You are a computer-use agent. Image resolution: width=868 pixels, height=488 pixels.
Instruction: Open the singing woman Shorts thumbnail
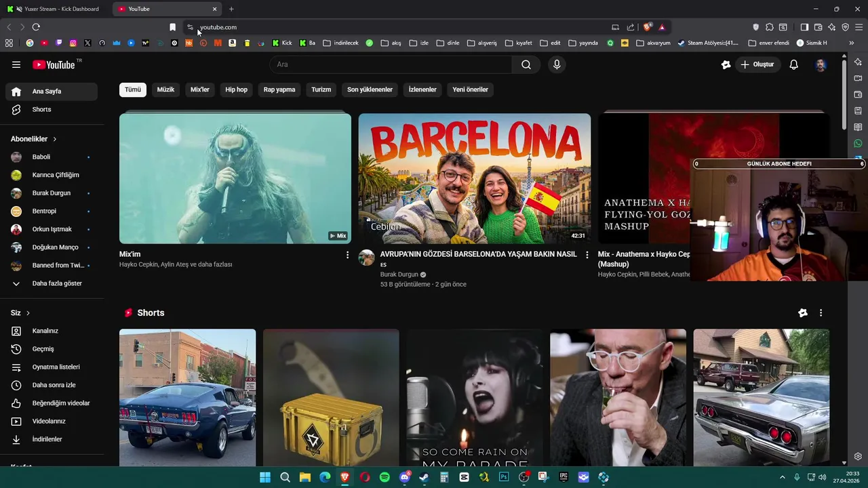click(x=475, y=398)
